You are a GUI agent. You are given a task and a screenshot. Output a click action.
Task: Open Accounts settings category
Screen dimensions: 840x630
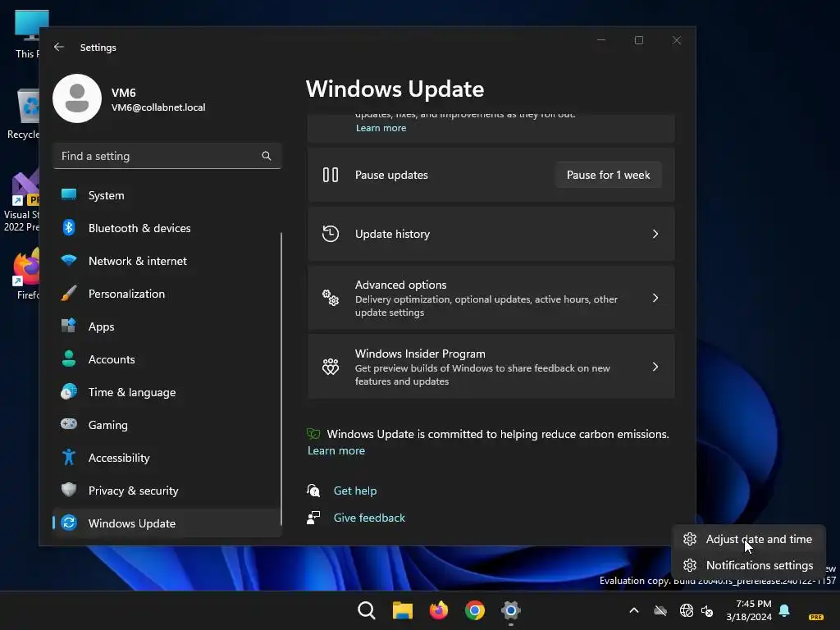[167, 359]
